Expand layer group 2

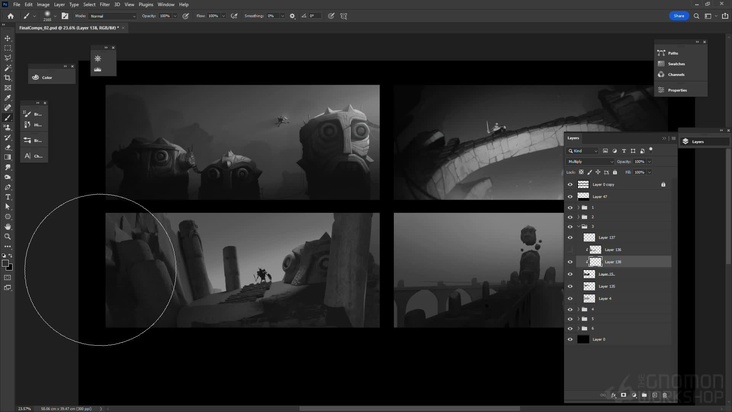coord(578,217)
